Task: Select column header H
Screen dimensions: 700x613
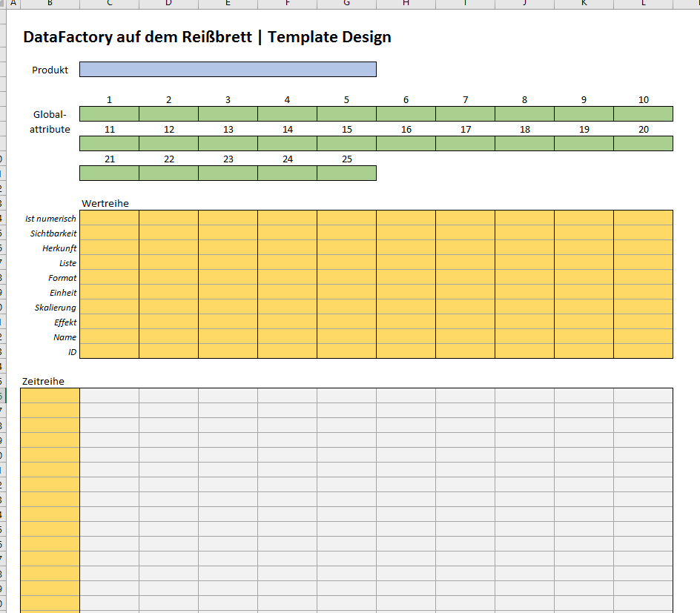Action: pos(406,4)
